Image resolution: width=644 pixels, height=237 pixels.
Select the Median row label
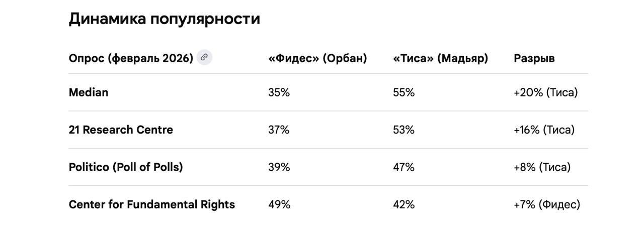89,92
